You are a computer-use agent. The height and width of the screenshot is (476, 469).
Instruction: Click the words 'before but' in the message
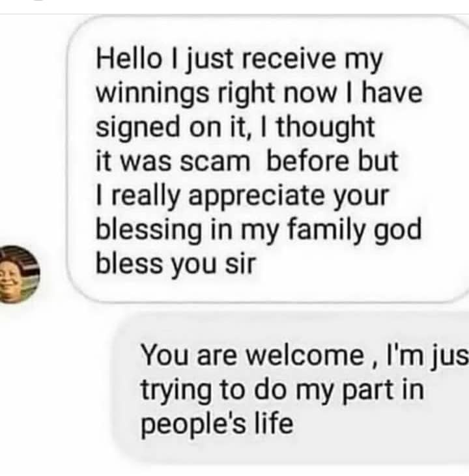pyautogui.click(x=332, y=161)
